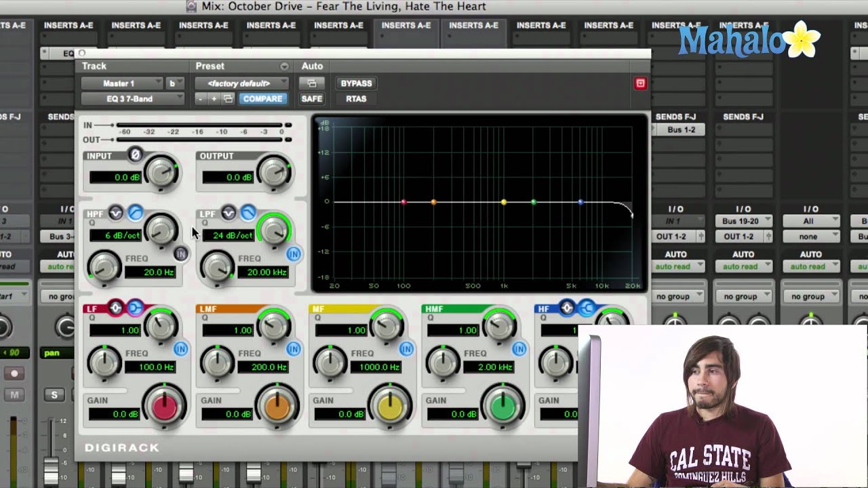Viewport: 868px width, 488px height.
Task: Select the LPF low-pass curve icon
Action: coord(248,213)
